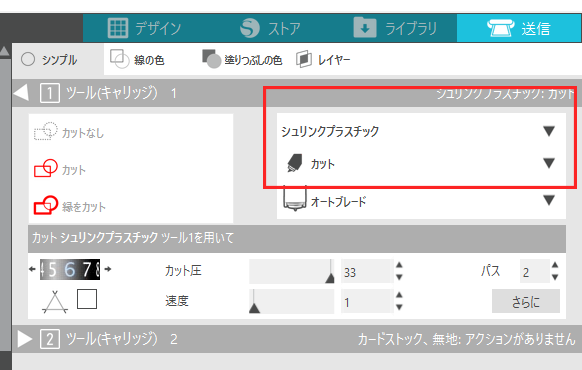Open the ライブラリ tab

[x=395, y=28]
